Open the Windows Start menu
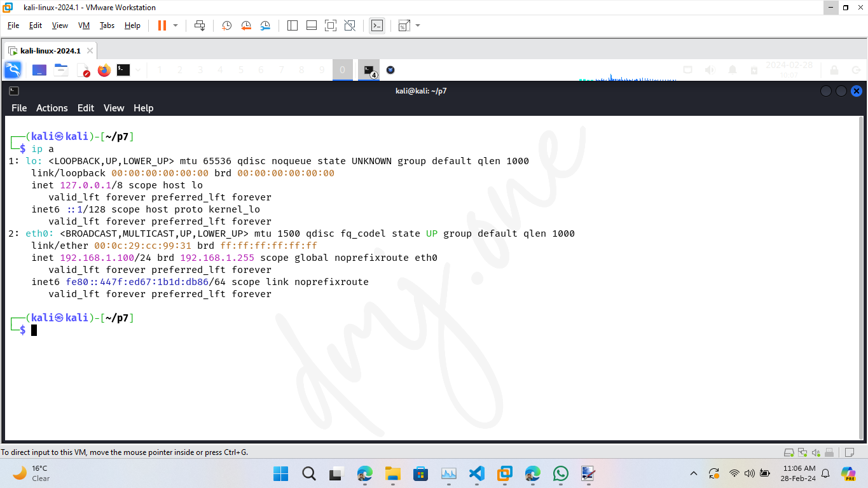Viewport: 868px width, 488px height. [x=280, y=473]
